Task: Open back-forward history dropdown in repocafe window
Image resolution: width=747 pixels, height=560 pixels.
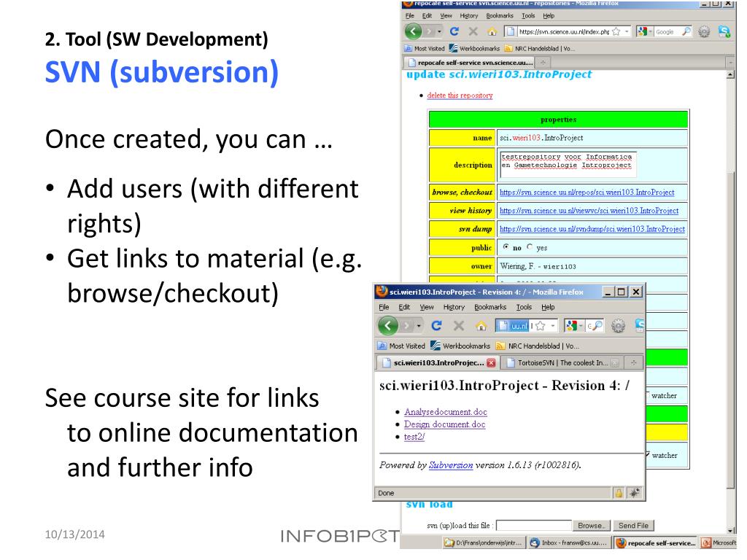Action: point(438,31)
